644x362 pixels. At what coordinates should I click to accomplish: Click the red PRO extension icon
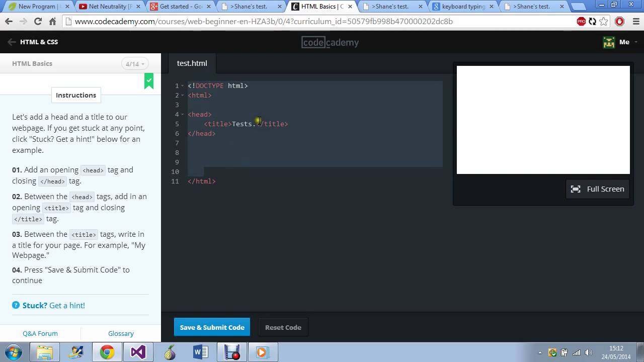581,22
